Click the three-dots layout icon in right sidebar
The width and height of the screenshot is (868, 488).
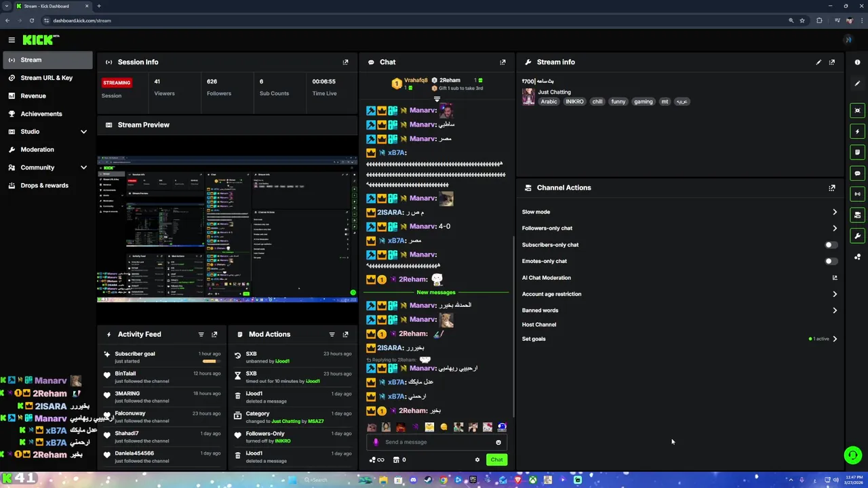pos(858,257)
